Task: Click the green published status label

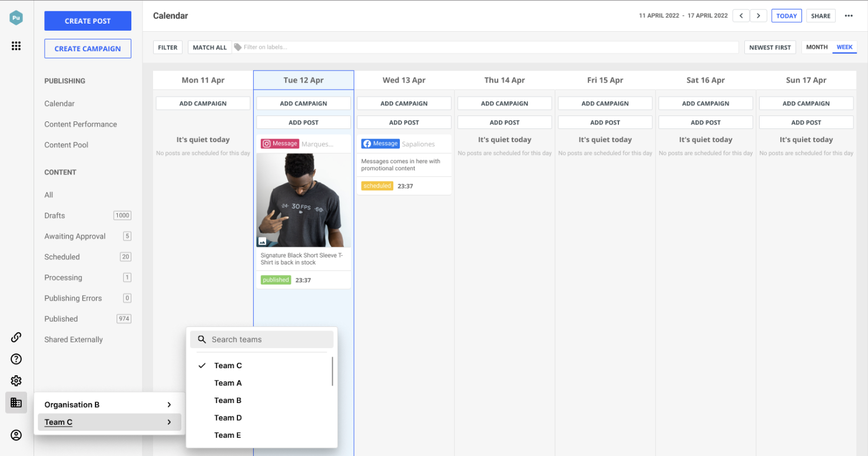Action: (276, 280)
